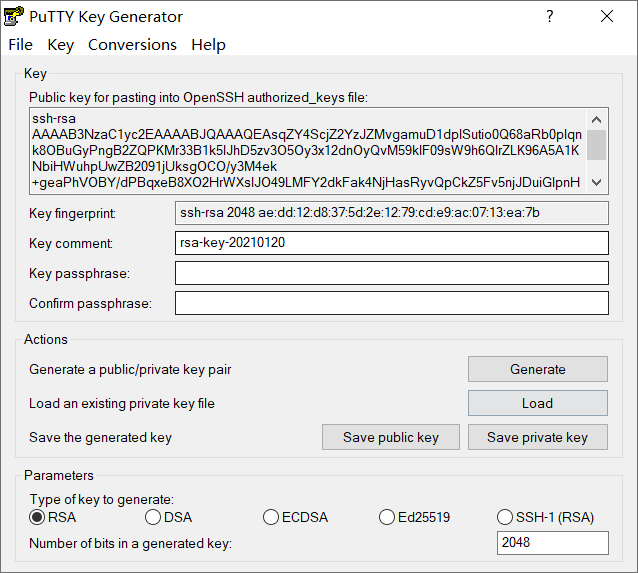Click the 'Confirm passphrase:' label
Screen dimensions: 638x573
pos(90,304)
